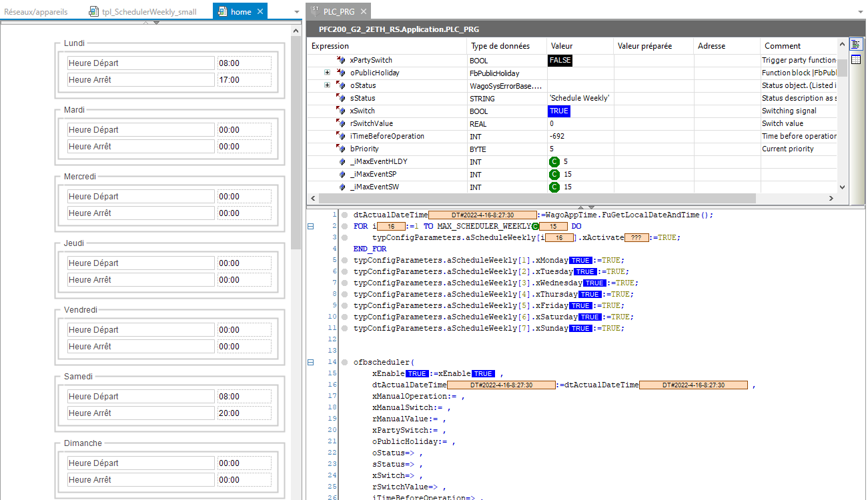Click the tabular view icon in declaration panel
868x500 pixels.
pos(856,59)
